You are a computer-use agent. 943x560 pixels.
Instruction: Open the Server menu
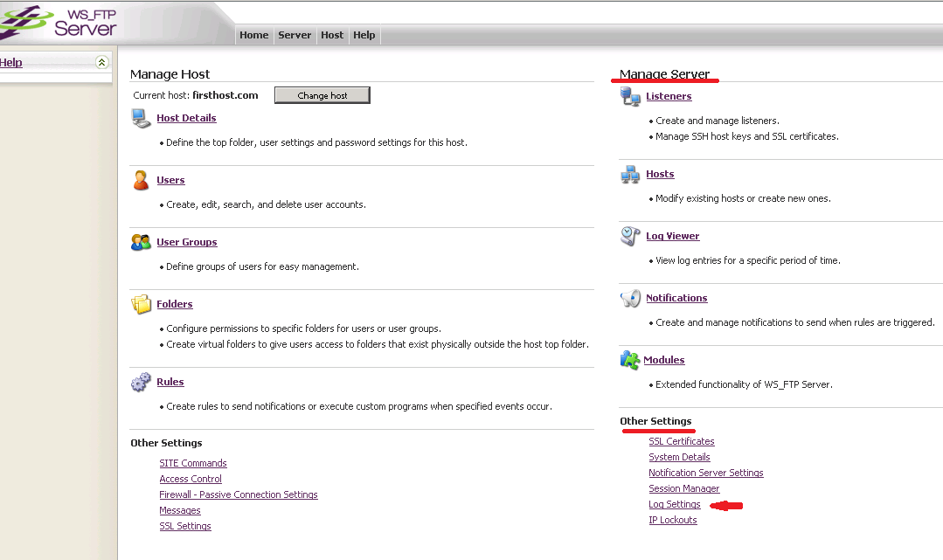pos(295,35)
